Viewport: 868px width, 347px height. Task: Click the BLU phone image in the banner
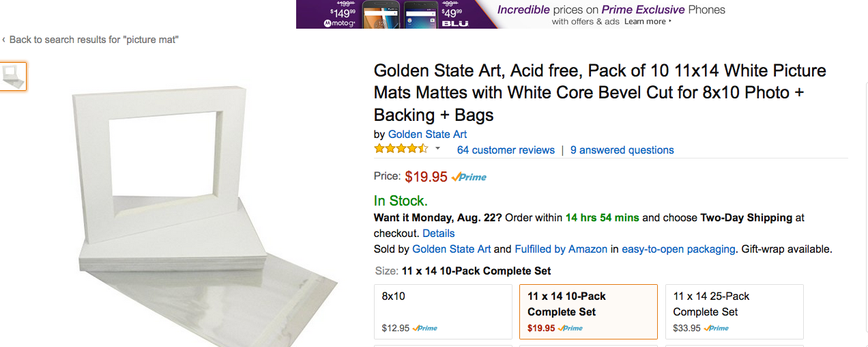click(420, 14)
